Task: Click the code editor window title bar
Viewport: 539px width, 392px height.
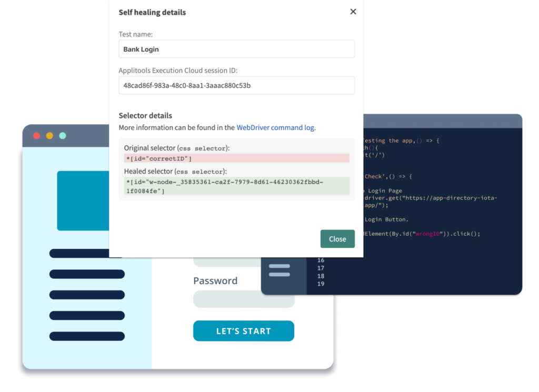Action: pyautogui.click(x=442, y=121)
